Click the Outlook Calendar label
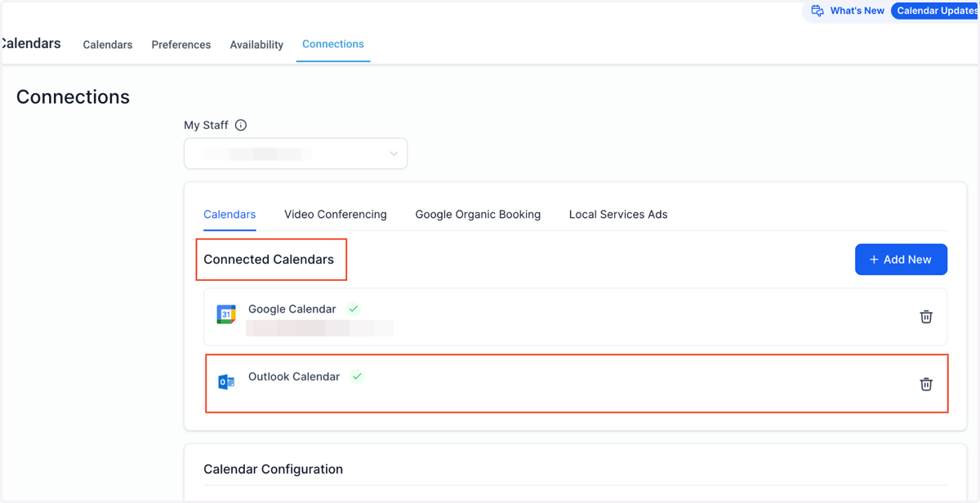980x503 pixels. [294, 376]
